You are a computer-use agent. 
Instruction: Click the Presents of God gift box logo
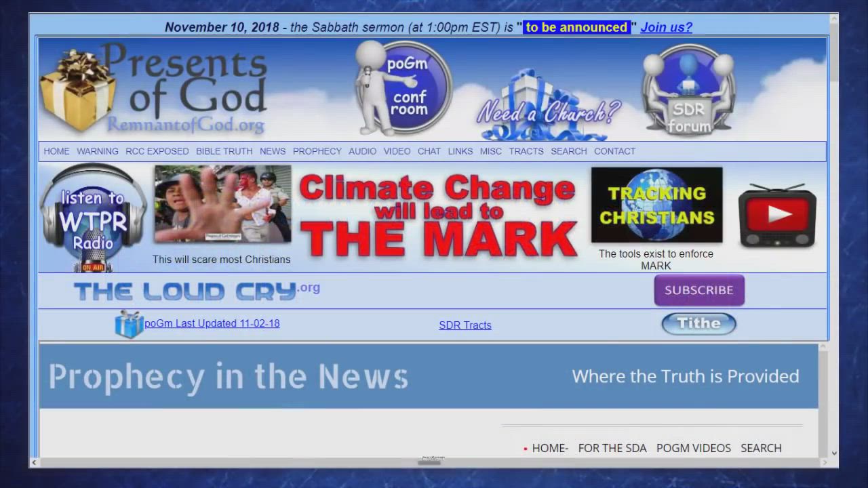(x=77, y=91)
